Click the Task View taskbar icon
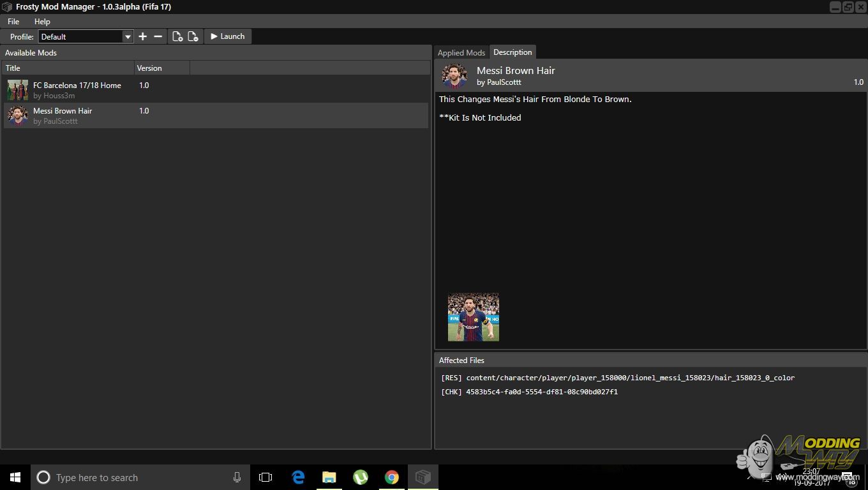The width and height of the screenshot is (868, 490). (266, 477)
